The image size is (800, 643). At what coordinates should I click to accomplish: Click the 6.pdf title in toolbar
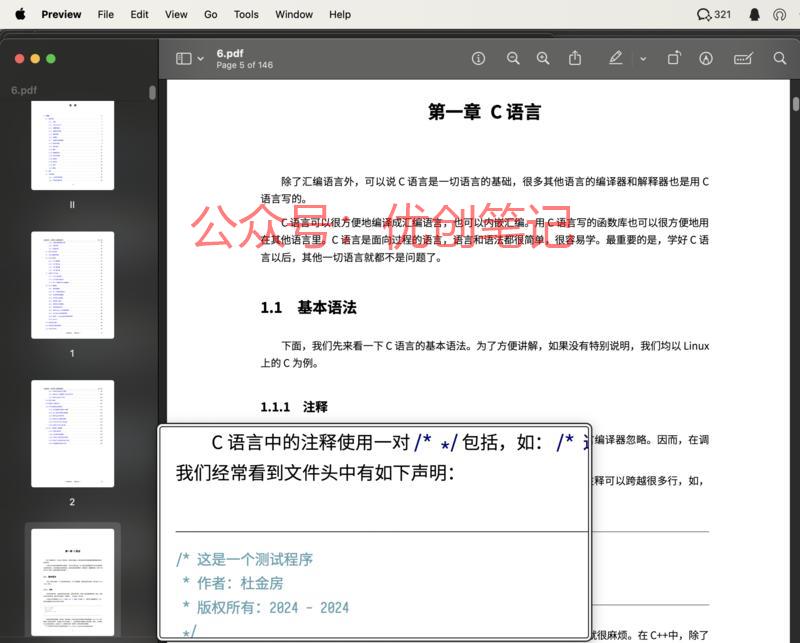(x=230, y=53)
